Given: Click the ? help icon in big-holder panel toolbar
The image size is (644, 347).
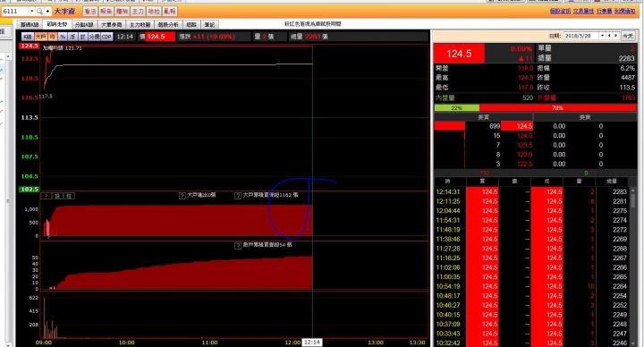Looking at the screenshot, I should [47, 196].
